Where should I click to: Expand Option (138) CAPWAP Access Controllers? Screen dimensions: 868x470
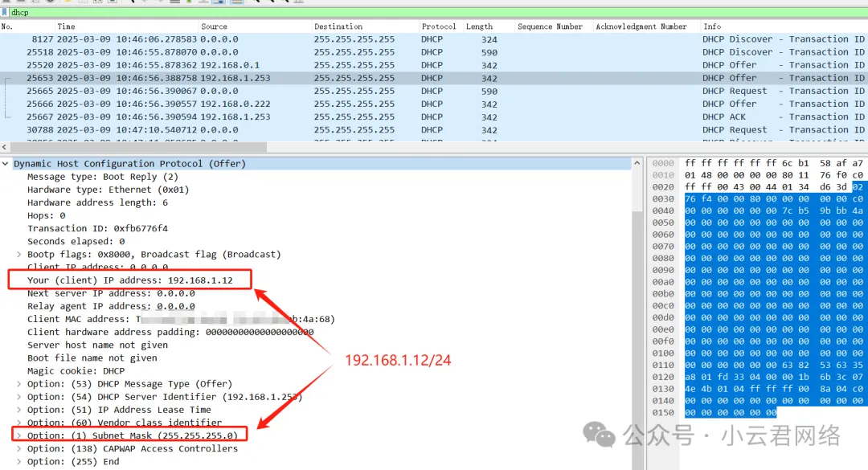click(x=19, y=448)
